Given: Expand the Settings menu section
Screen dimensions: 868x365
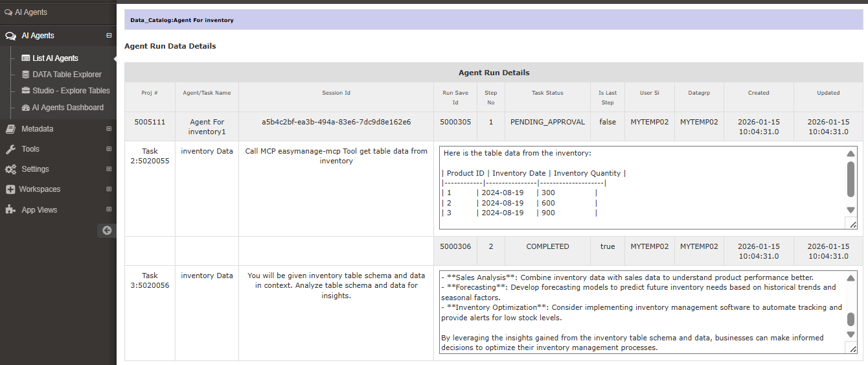Looking at the screenshot, I should click(109, 169).
